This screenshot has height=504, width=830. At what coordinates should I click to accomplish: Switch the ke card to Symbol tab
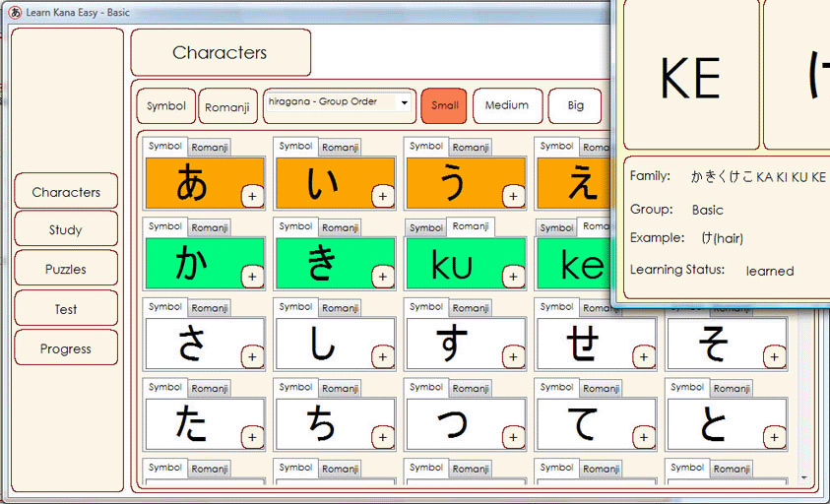click(x=556, y=228)
